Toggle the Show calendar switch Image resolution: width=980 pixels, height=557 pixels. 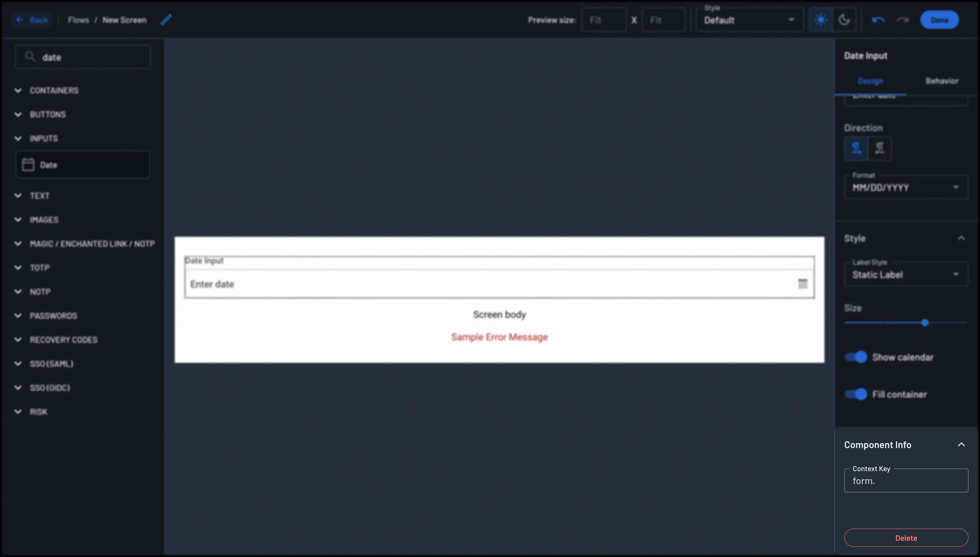pos(856,357)
